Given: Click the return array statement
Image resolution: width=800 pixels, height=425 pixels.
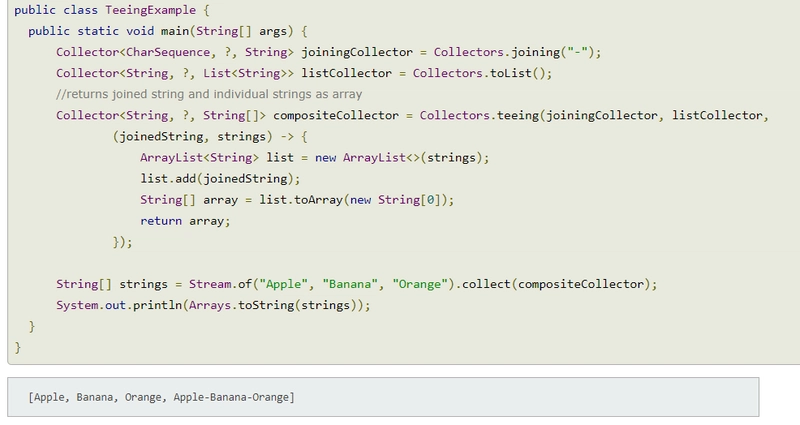Looking at the screenshot, I should [185, 221].
